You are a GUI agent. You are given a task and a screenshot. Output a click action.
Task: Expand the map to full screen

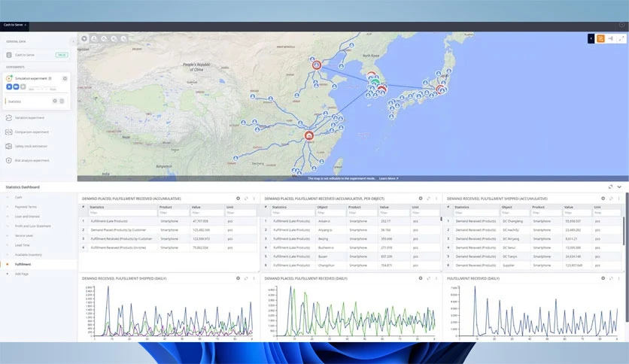click(621, 38)
